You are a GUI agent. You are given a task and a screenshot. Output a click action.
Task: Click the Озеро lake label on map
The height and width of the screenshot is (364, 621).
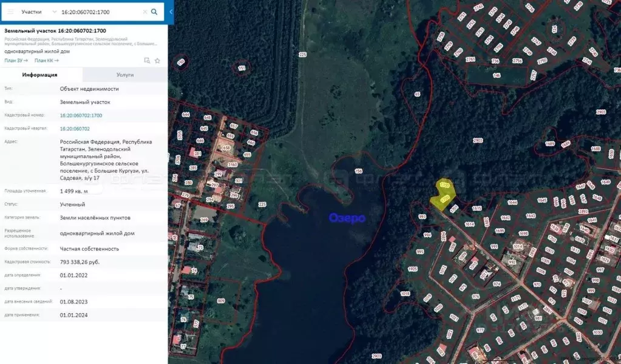click(347, 218)
